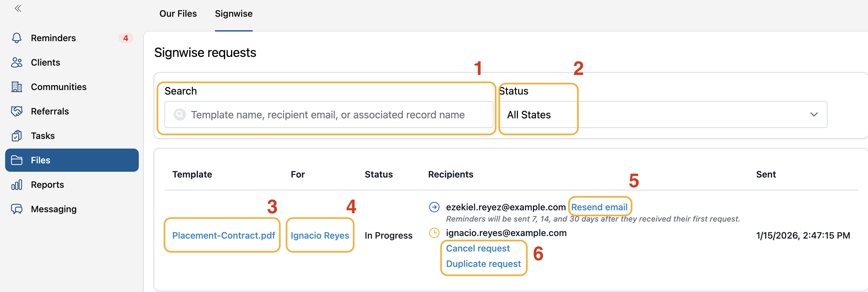Click the ezekiel.reyez@example.com recipient email

pyautogui.click(x=505, y=207)
